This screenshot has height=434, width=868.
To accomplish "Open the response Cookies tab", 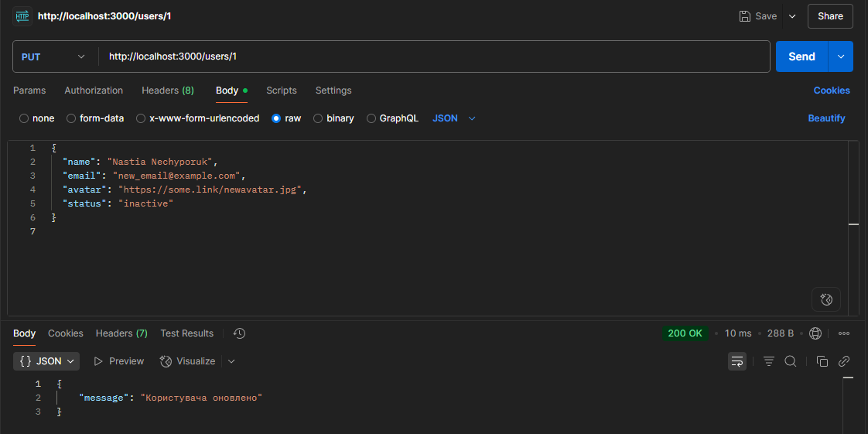I will click(x=65, y=333).
